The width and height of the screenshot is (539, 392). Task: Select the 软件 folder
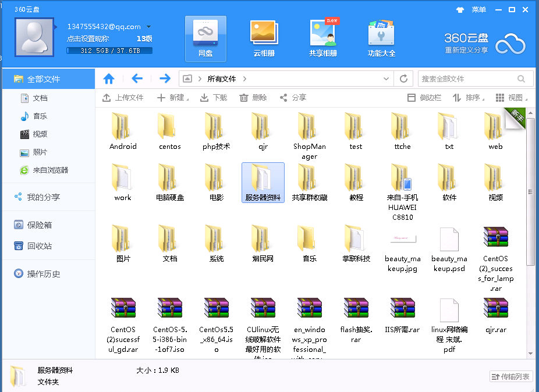449,183
